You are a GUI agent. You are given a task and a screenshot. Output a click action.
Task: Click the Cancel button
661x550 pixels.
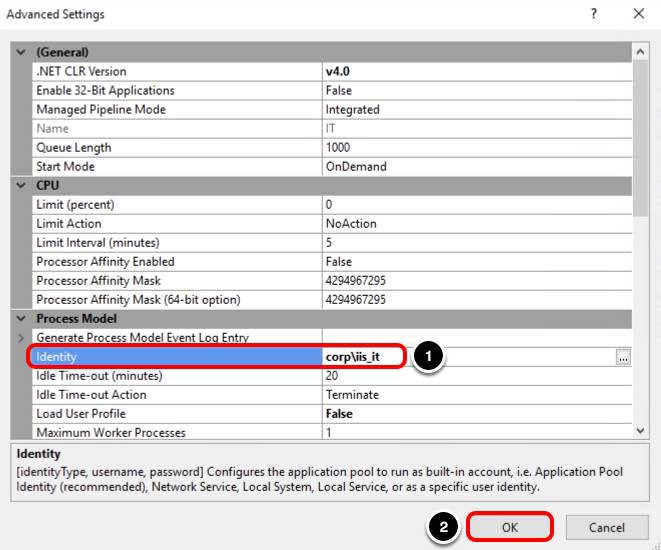click(607, 527)
